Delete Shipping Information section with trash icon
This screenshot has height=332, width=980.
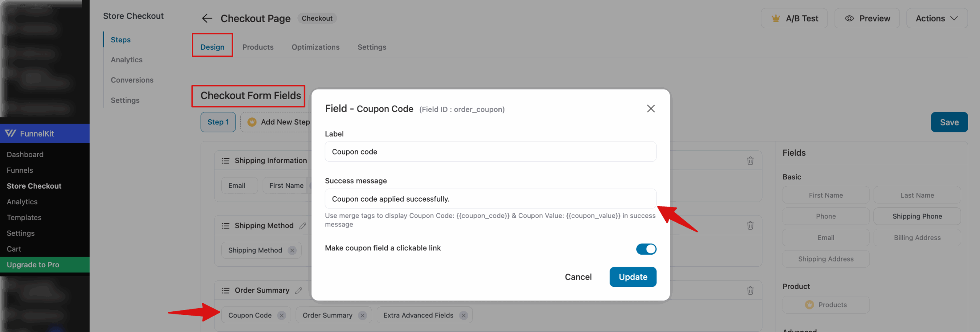[x=750, y=160]
